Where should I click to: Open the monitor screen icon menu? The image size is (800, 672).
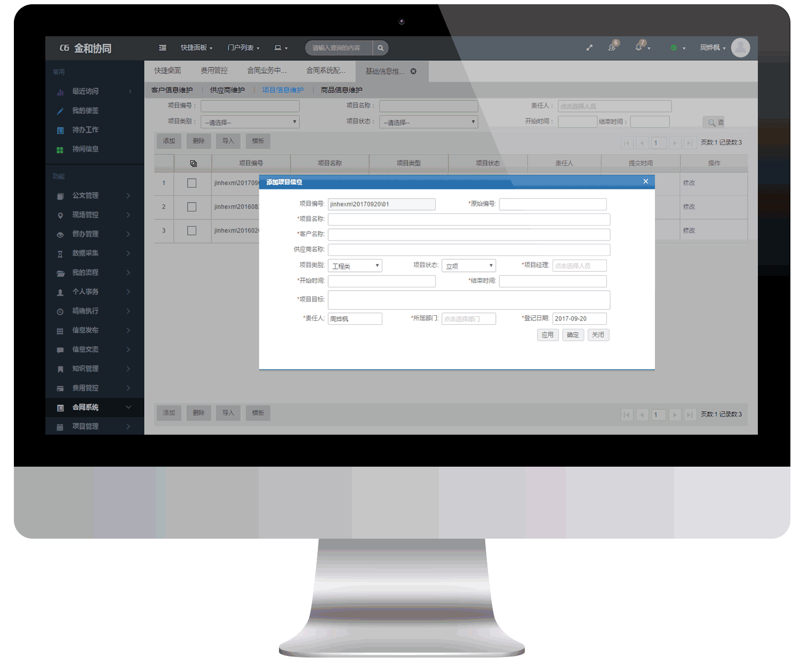pyautogui.click(x=281, y=47)
